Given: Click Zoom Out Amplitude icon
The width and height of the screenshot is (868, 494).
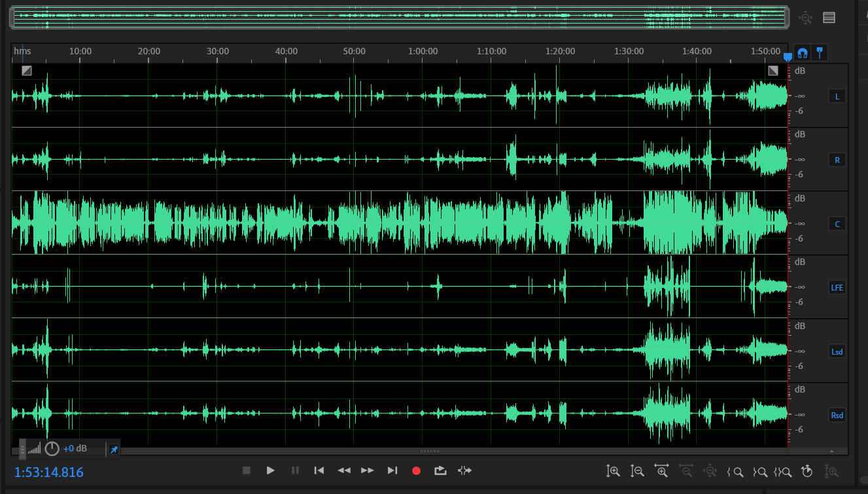Looking at the screenshot, I should pos(637,470).
